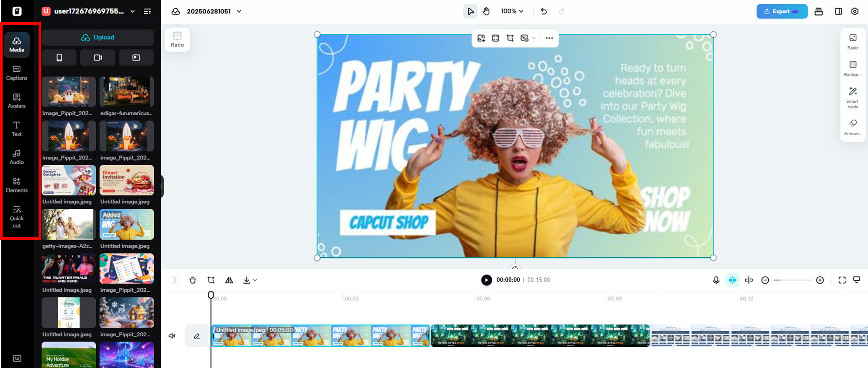
Task: Toggle the highlighted timeline snapping button
Action: (732, 280)
